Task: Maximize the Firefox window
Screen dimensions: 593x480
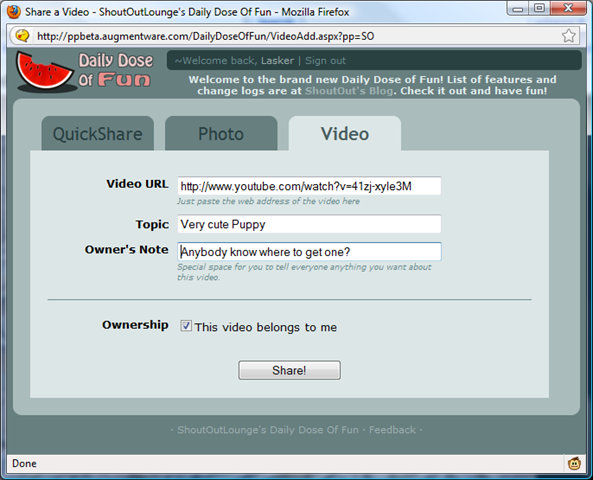Action: (539, 8)
